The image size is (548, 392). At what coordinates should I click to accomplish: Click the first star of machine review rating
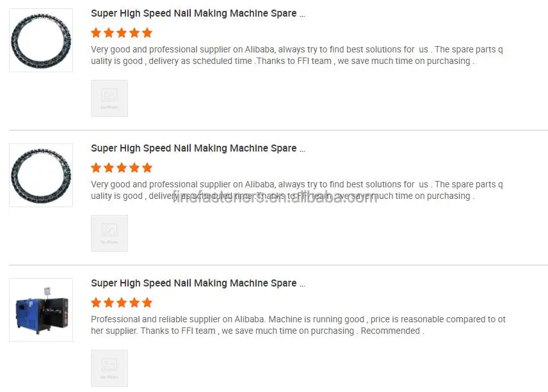96,302
